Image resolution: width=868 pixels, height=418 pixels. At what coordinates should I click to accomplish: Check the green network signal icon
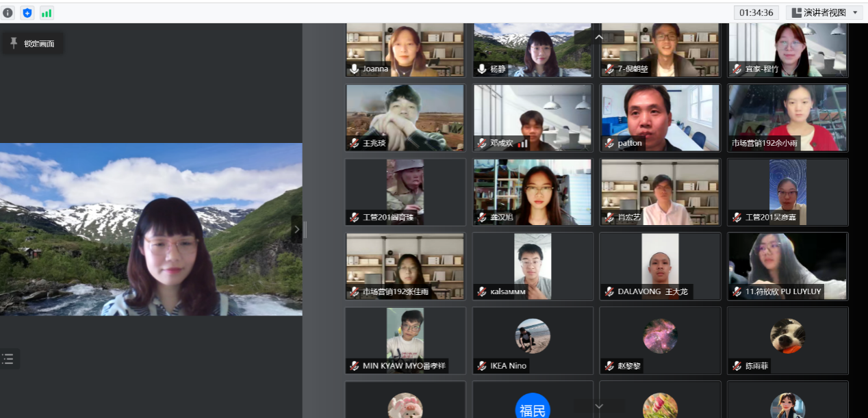point(47,13)
